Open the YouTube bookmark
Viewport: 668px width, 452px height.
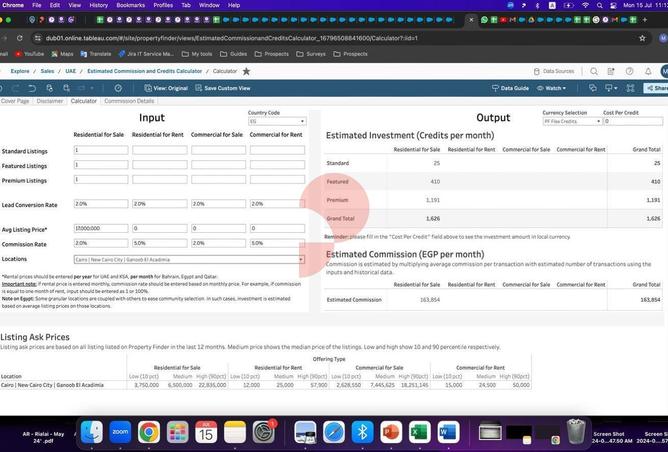pos(29,54)
